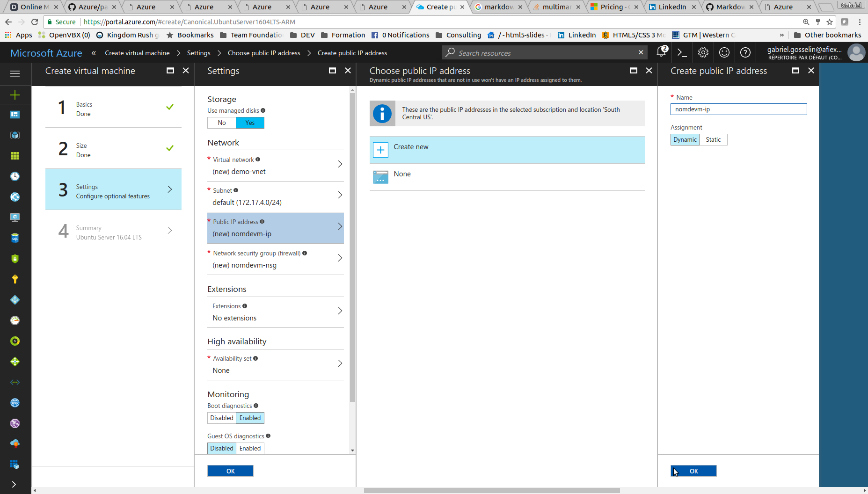Set Use managed disks to No
Image resolution: width=868 pixels, height=494 pixels.
222,123
